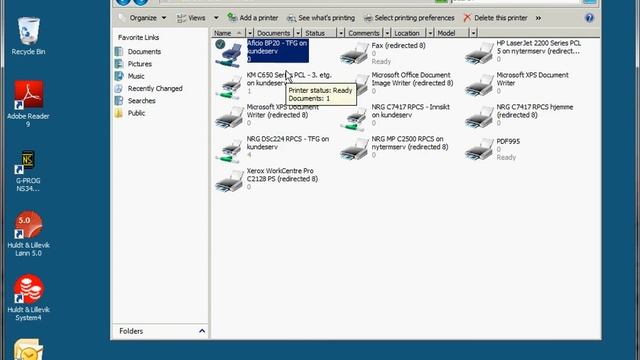Screen dimensions: 640x360
Task: Sort by the Documents column header
Action: [x=274, y=33]
